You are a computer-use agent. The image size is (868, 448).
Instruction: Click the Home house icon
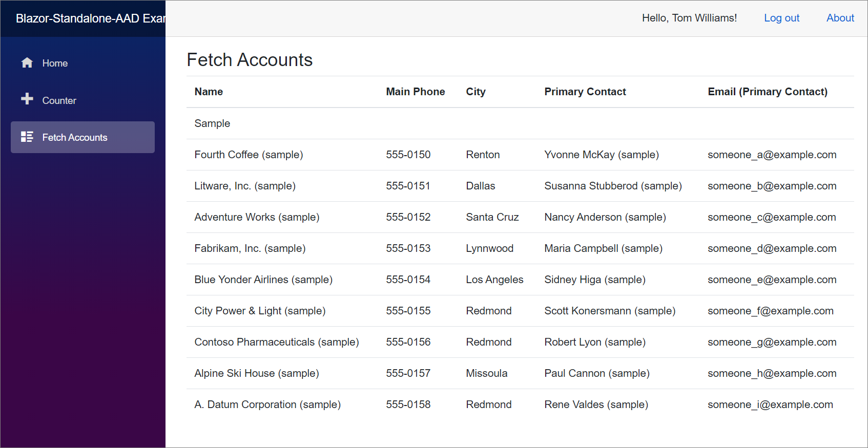point(27,63)
